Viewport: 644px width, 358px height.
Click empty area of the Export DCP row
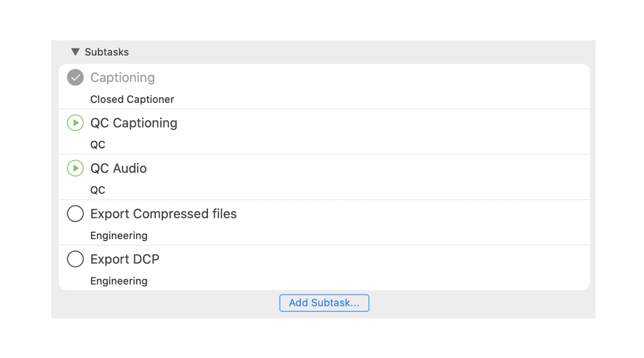coord(370,268)
